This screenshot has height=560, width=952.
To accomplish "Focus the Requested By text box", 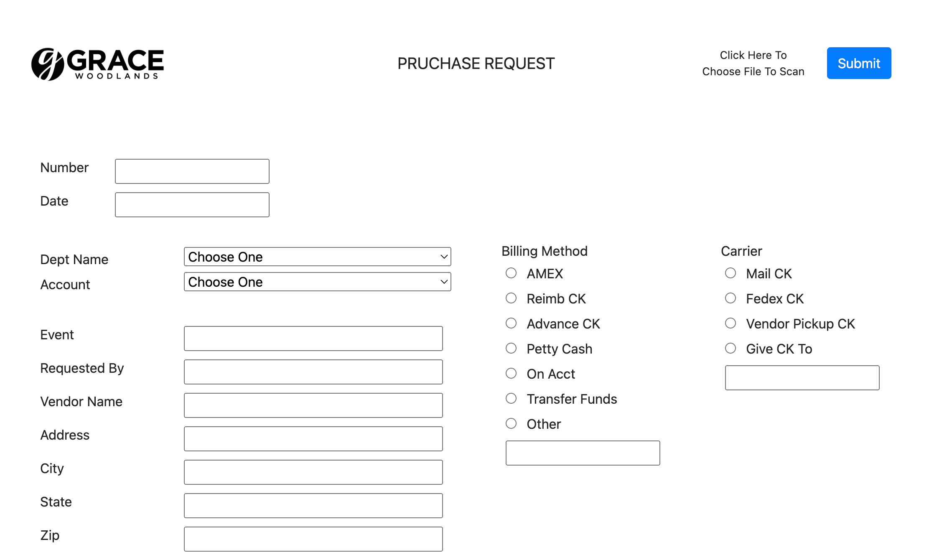I will click(x=313, y=372).
